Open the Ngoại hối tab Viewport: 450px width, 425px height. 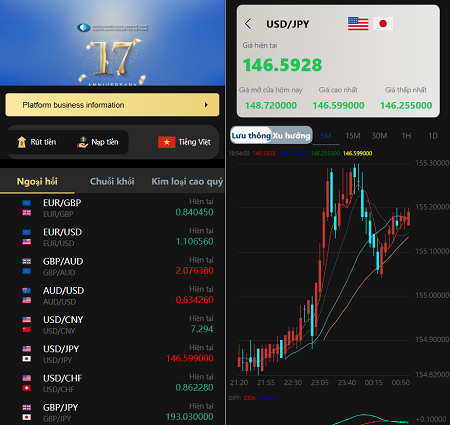37,181
